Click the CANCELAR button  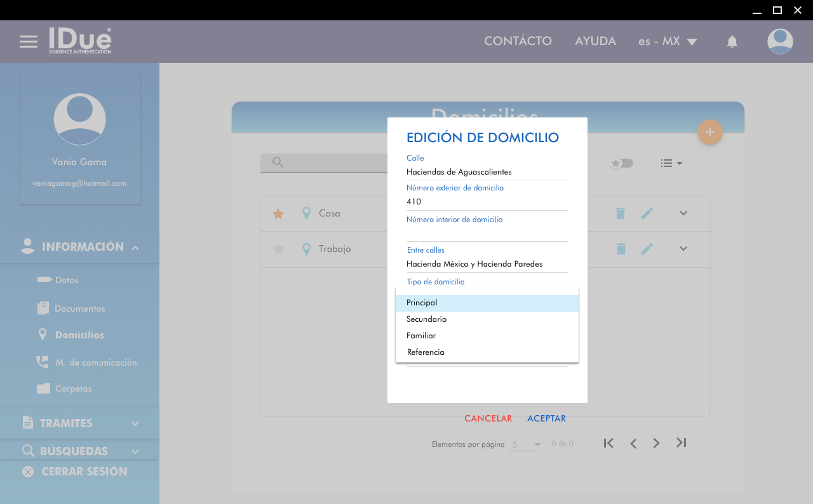[488, 418]
